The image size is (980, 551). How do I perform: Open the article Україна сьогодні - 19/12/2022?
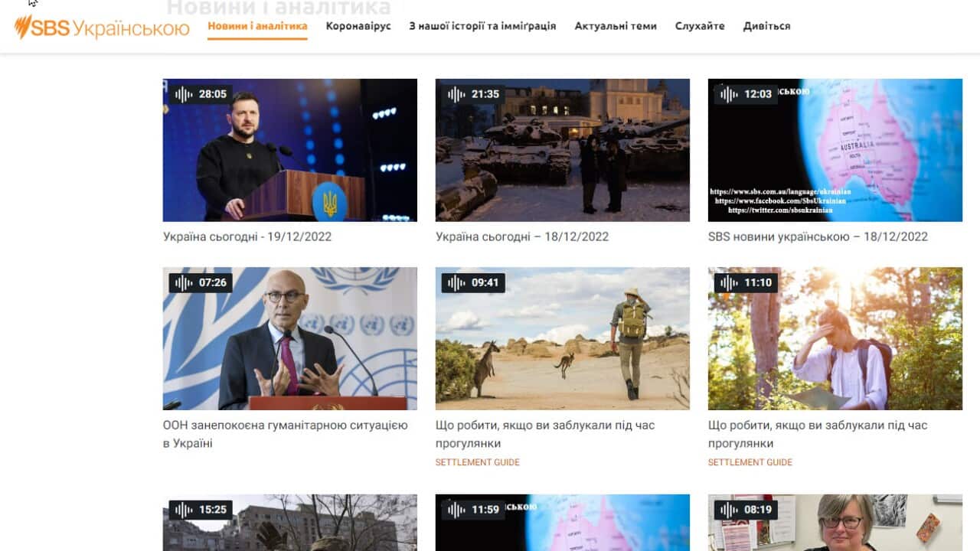point(246,236)
